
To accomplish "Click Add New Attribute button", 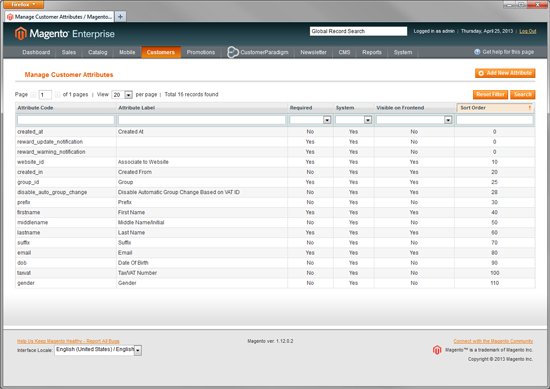I will coord(505,73).
